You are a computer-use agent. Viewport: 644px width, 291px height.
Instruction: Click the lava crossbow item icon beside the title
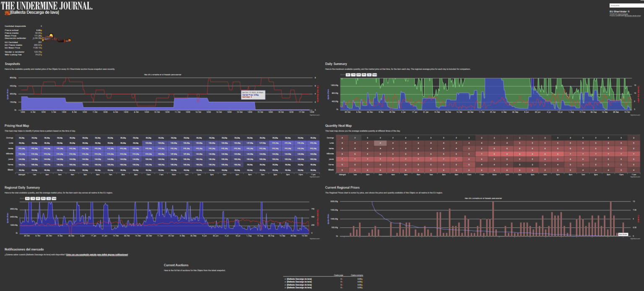(7, 13)
